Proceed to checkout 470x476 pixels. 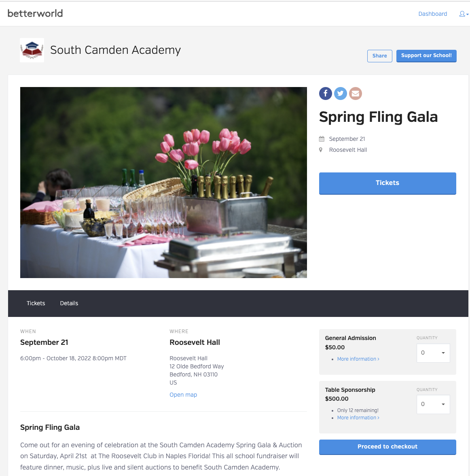click(387, 447)
